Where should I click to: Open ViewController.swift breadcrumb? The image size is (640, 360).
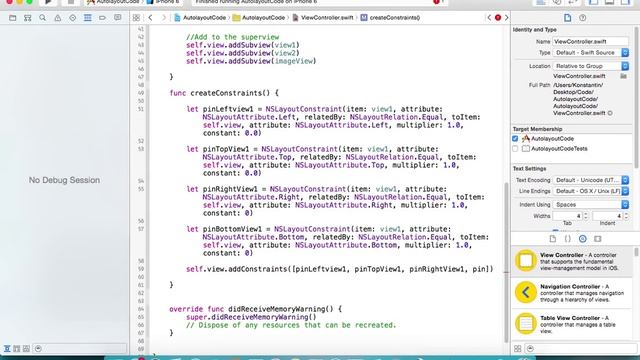pyautogui.click(x=323, y=18)
